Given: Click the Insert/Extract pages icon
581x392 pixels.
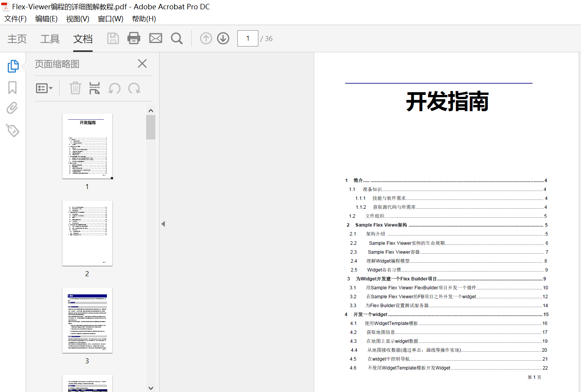Looking at the screenshot, I should [x=95, y=88].
